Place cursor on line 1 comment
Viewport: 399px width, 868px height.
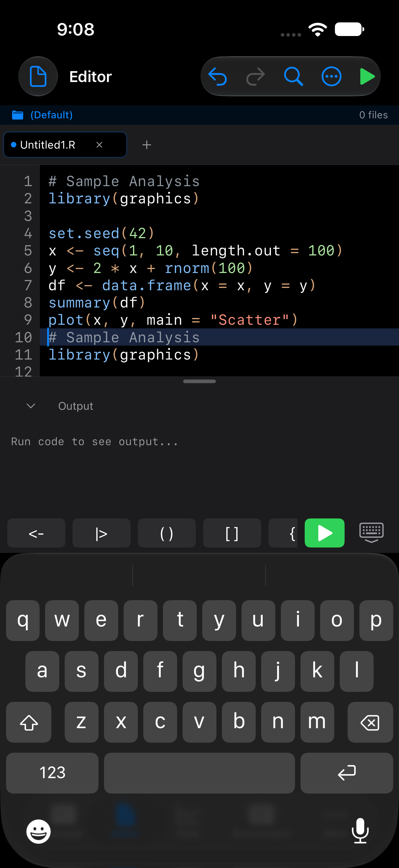pyautogui.click(x=124, y=181)
